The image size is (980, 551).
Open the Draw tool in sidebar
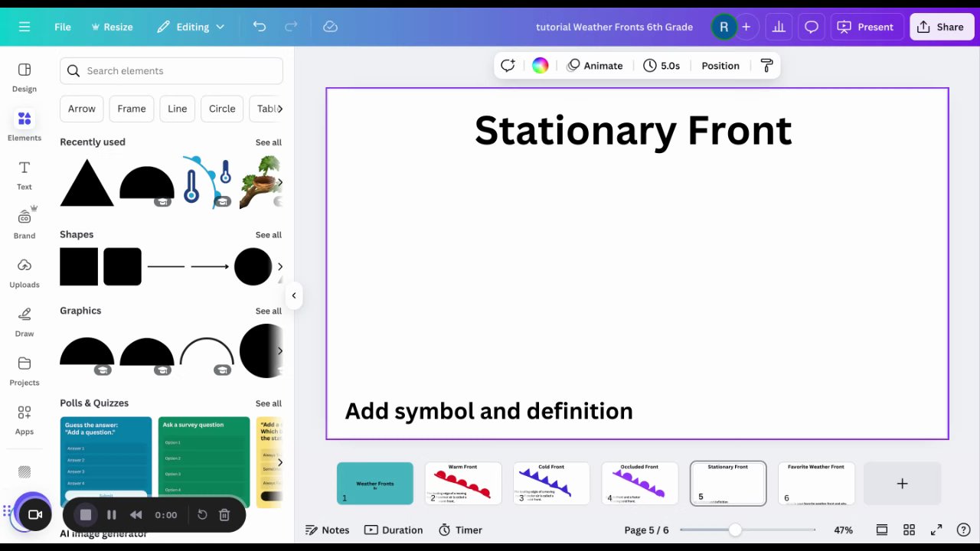coord(24,322)
